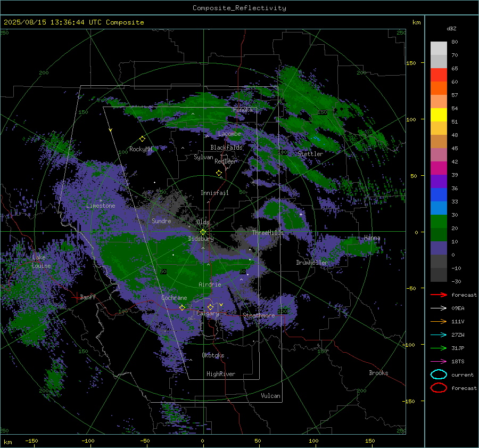The image size is (479, 448).
Task: Click the red forecast ellipse symbol
Action: (x=439, y=388)
